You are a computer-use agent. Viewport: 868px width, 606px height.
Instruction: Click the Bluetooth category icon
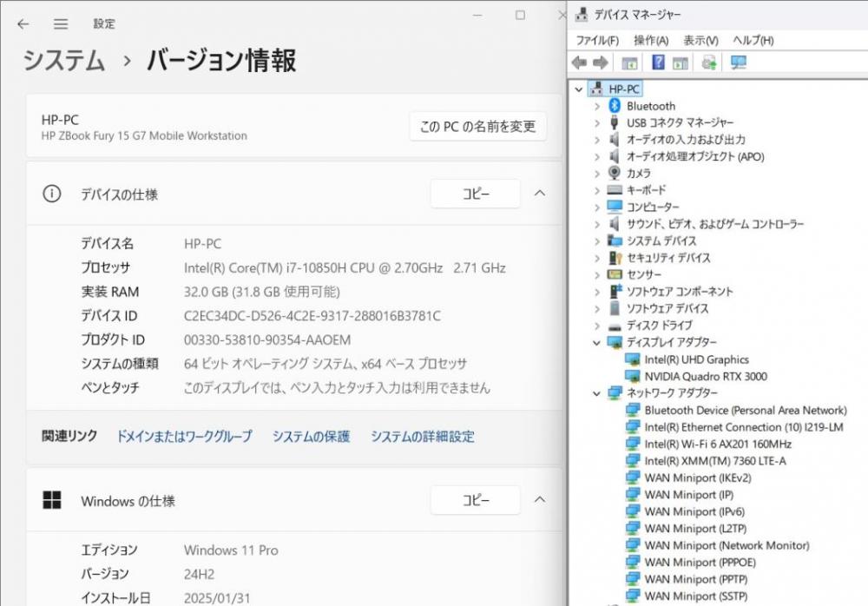pos(615,105)
